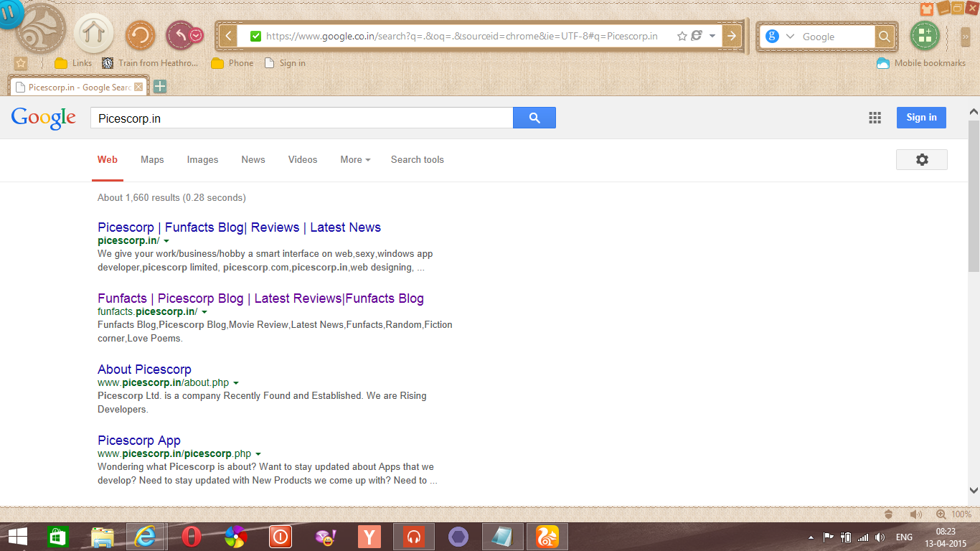Expand the undo closed tabs dropdown arrow
The width and height of the screenshot is (980, 551).
coord(196,35)
